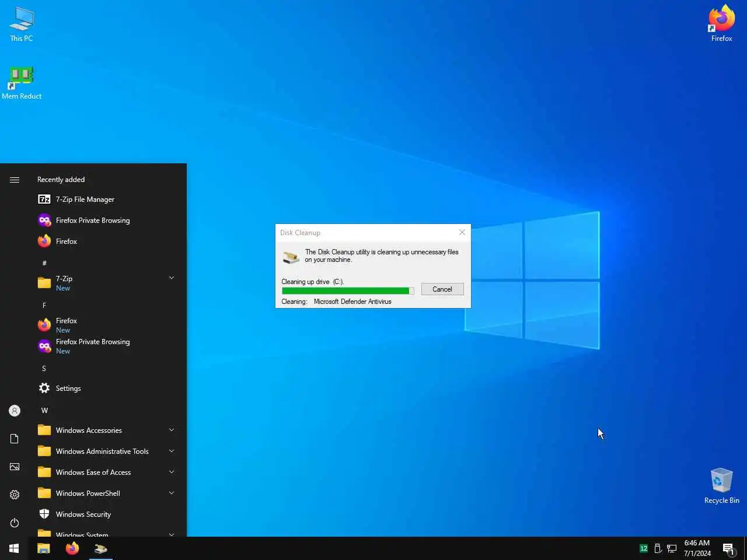747x560 pixels.
Task: Cancel the Disk Cleanup operation
Action: [x=442, y=289]
